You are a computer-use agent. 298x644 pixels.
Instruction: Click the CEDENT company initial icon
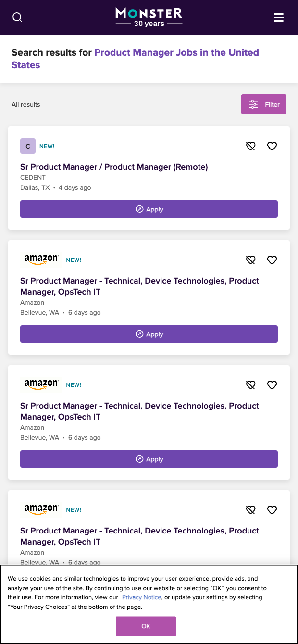(x=27, y=146)
